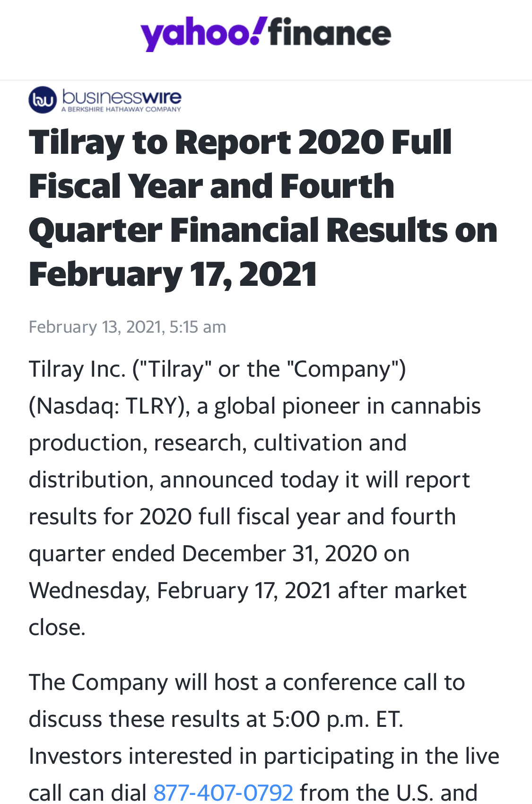Tap 'Wednesday, February 17, 2021' in the body
Image resolution: width=532 pixels, height=804 pixels.
[180, 591]
